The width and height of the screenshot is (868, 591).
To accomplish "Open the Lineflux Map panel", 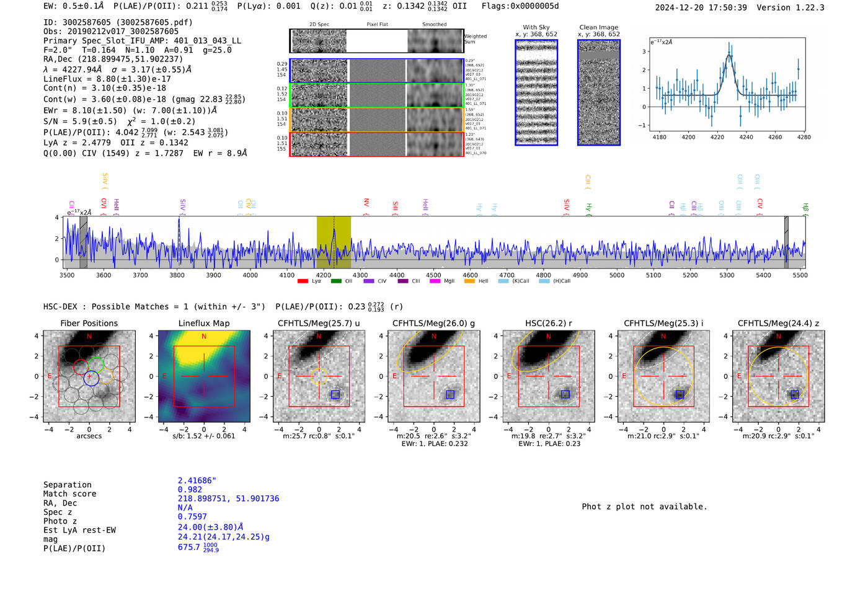I will [x=204, y=376].
